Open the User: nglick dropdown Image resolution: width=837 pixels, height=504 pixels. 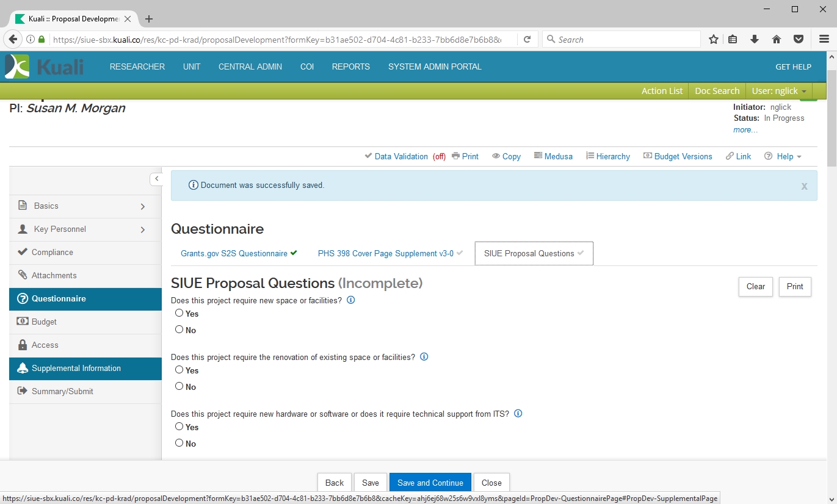click(x=779, y=91)
